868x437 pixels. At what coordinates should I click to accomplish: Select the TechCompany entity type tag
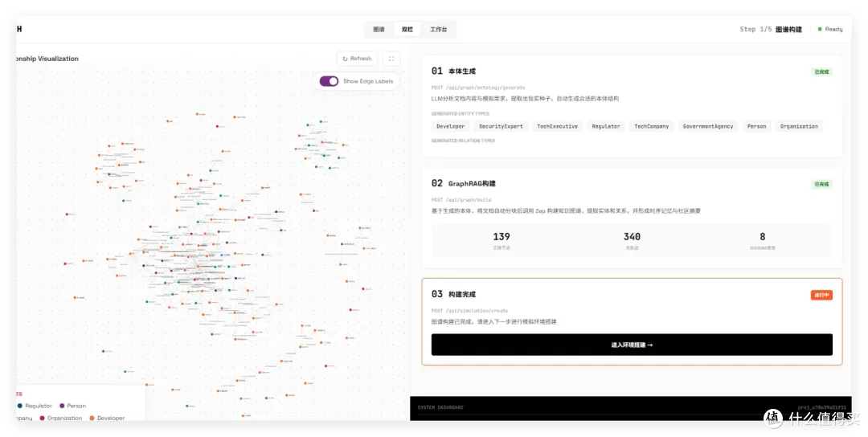coord(651,127)
